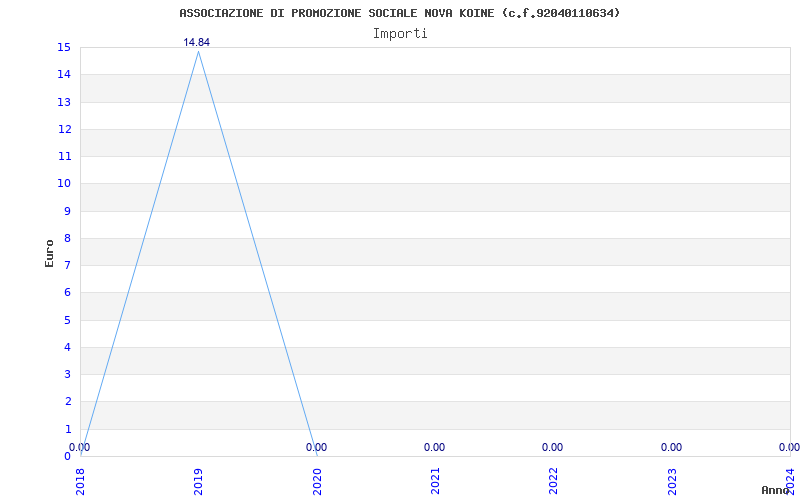Select the 2021 year tick label
This screenshot has height=500, width=800.
(435, 481)
